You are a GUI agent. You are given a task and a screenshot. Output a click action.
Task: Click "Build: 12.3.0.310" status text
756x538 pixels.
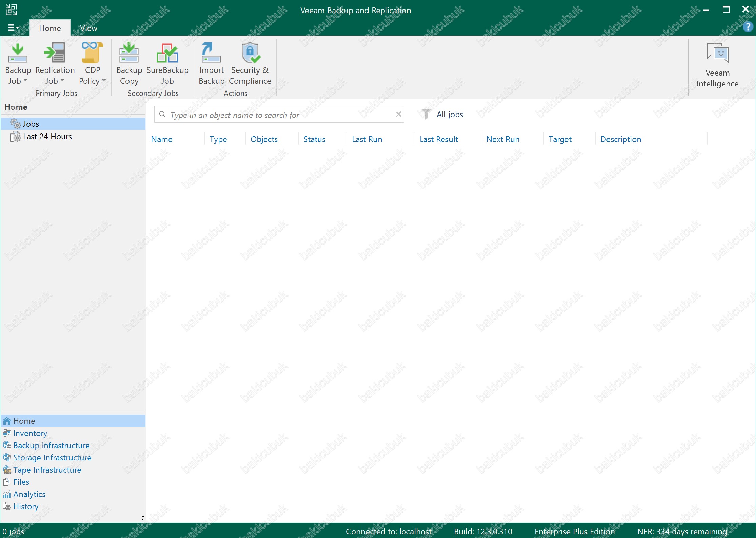[x=483, y=531]
